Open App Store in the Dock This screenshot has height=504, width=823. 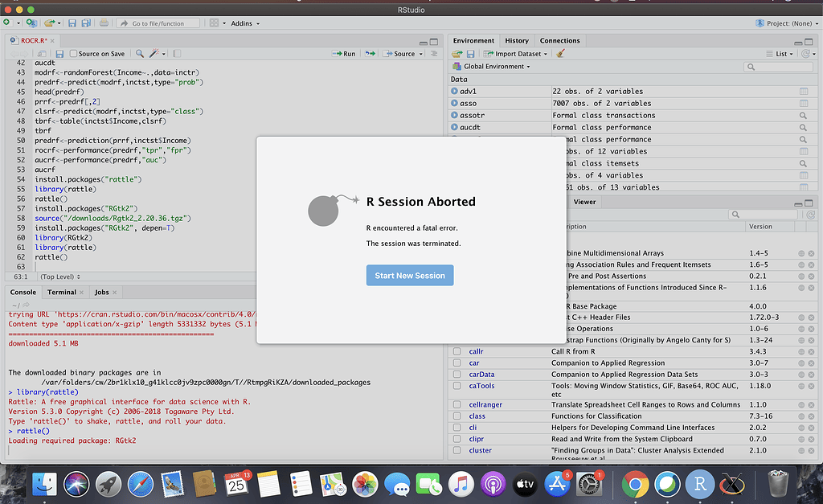[x=557, y=484]
